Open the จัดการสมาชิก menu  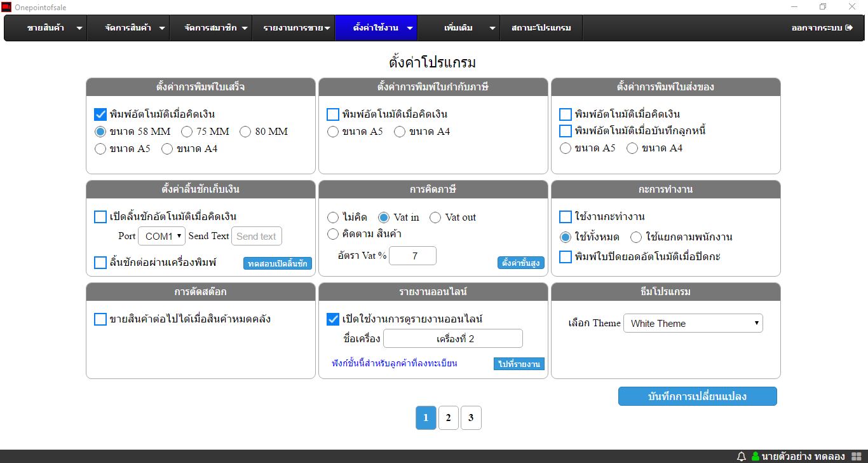[x=211, y=28]
